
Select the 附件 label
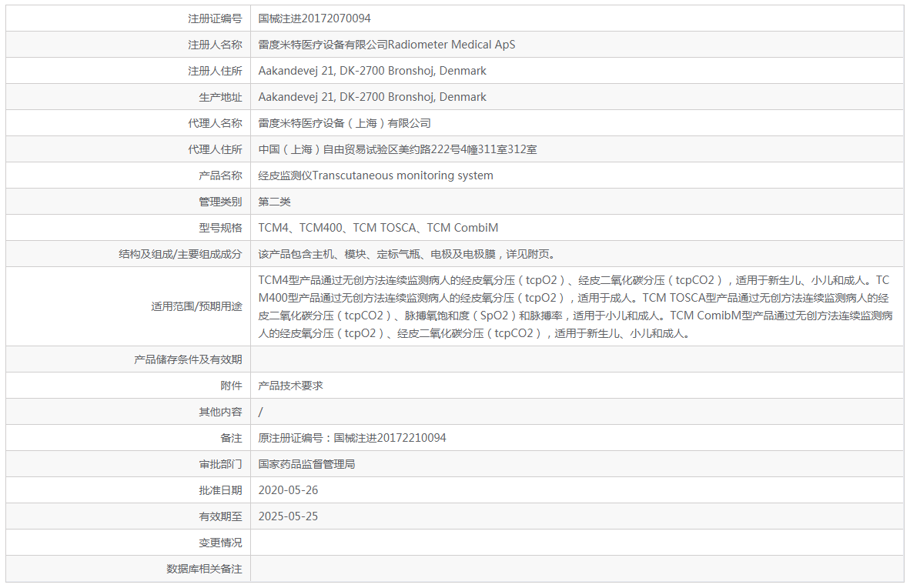click(x=231, y=386)
